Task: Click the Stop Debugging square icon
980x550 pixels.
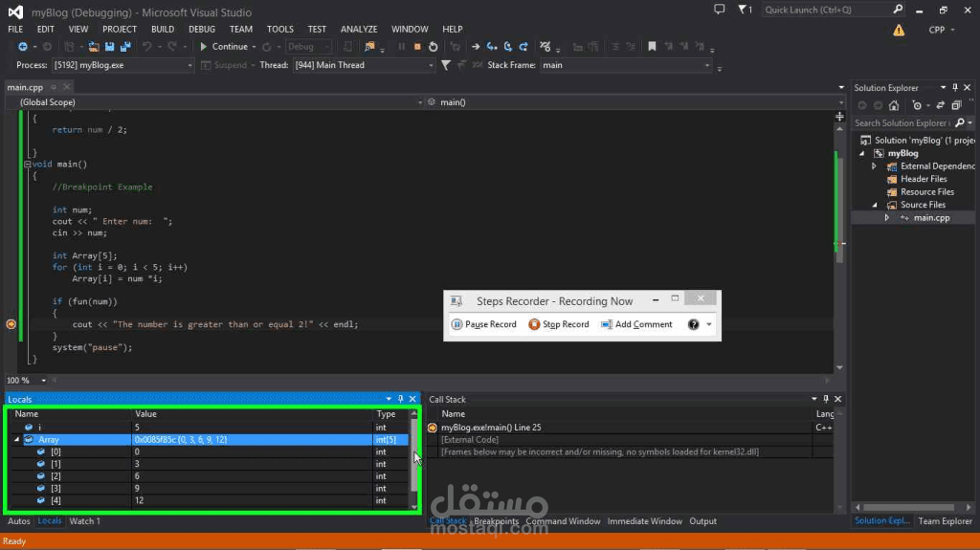Action: point(417,47)
